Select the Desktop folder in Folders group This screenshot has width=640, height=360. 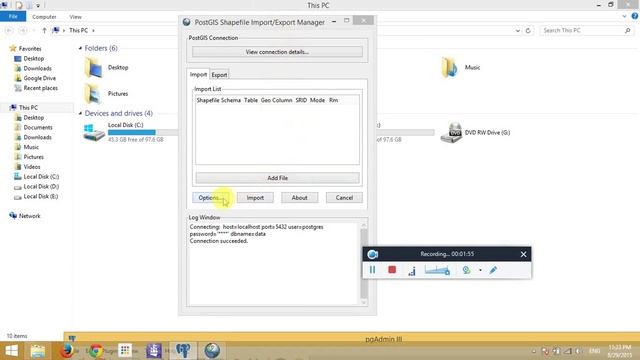(x=106, y=67)
